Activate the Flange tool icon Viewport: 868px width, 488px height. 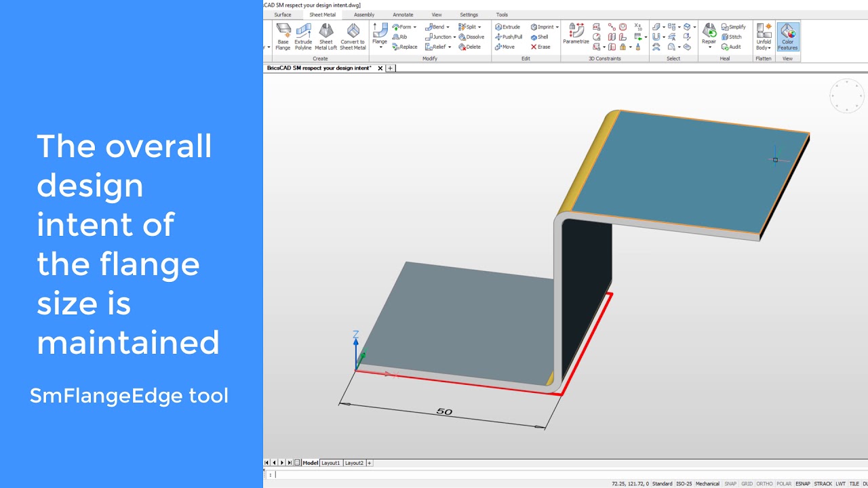tap(380, 30)
